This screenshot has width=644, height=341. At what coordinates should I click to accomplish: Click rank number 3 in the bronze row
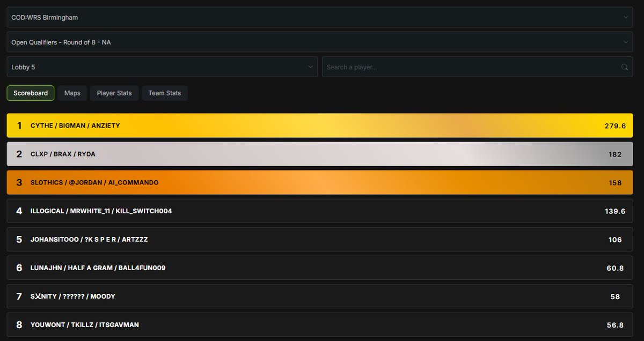point(19,182)
